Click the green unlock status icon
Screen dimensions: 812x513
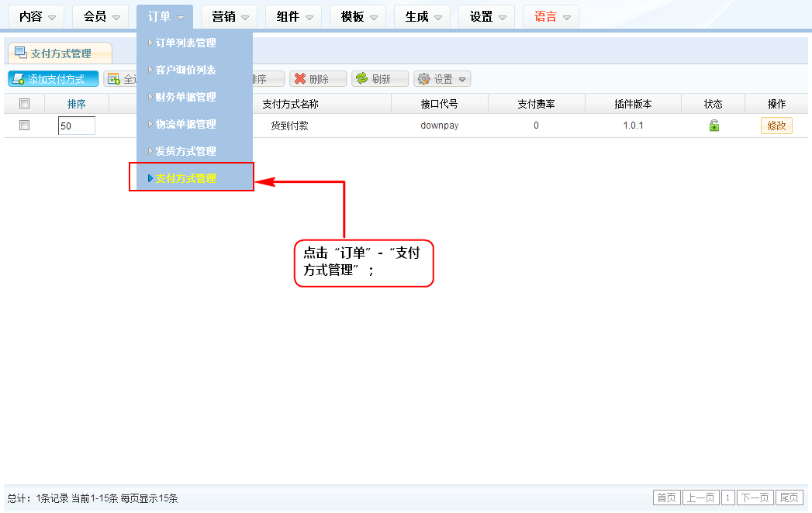[714, 126]
